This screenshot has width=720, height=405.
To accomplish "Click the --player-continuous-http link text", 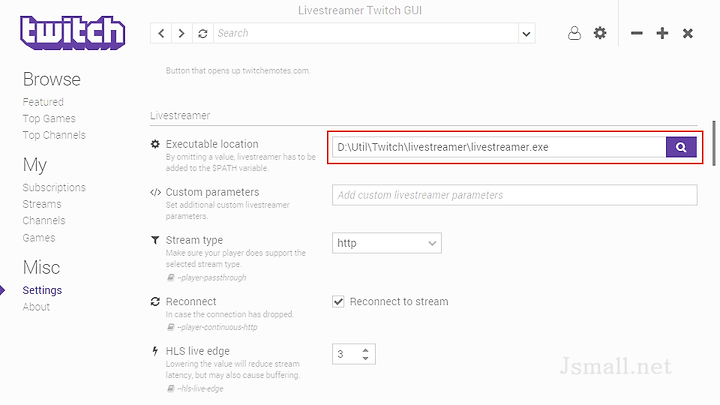I will (217, 327).
